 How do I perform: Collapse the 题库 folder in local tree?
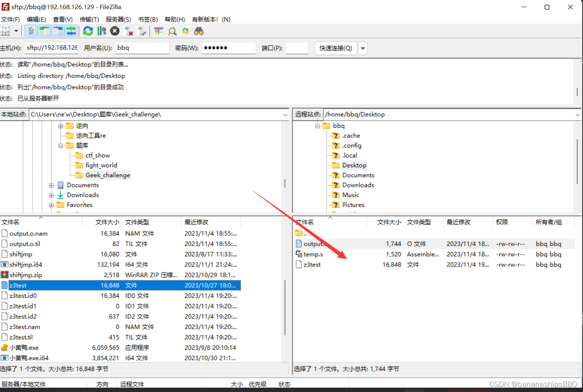pyautogui.click(x=61, y=146)
